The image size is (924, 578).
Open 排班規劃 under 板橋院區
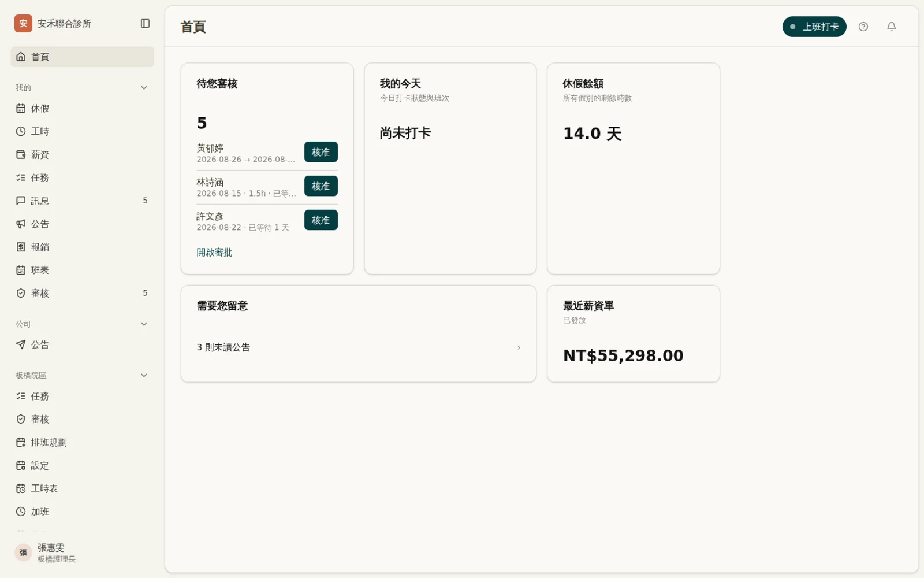[x=82, y=443]
